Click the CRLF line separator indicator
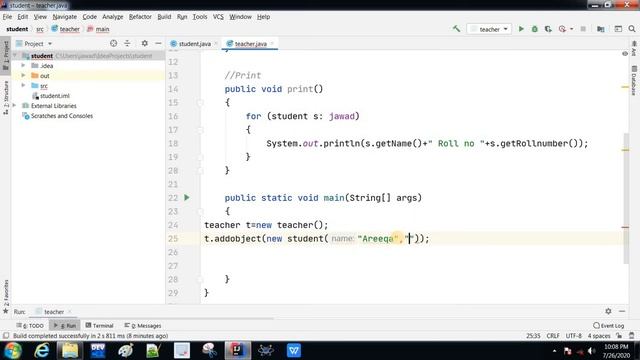This screenshot has height=360, width=640. point(553,336)
